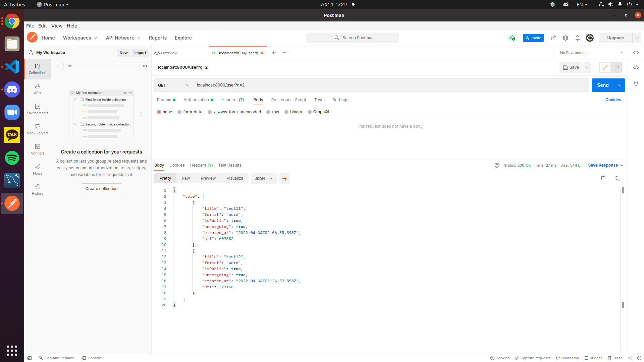Click the edit pencil icon near Save
The image size is (644, 362).
pos(605,67)
